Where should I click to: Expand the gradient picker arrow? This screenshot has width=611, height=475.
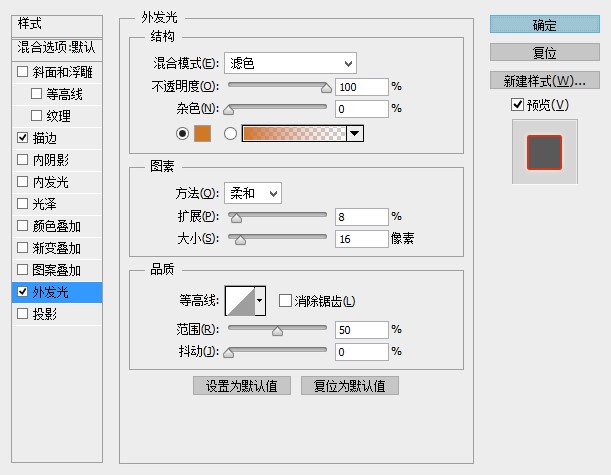(355, 134)
